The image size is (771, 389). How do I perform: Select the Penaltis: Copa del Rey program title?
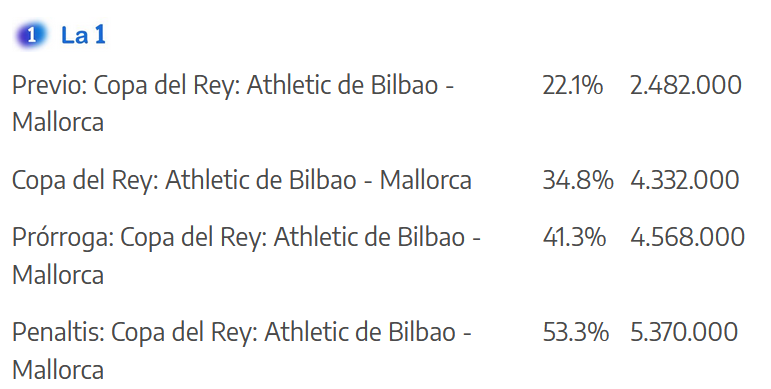pos(241,351)
